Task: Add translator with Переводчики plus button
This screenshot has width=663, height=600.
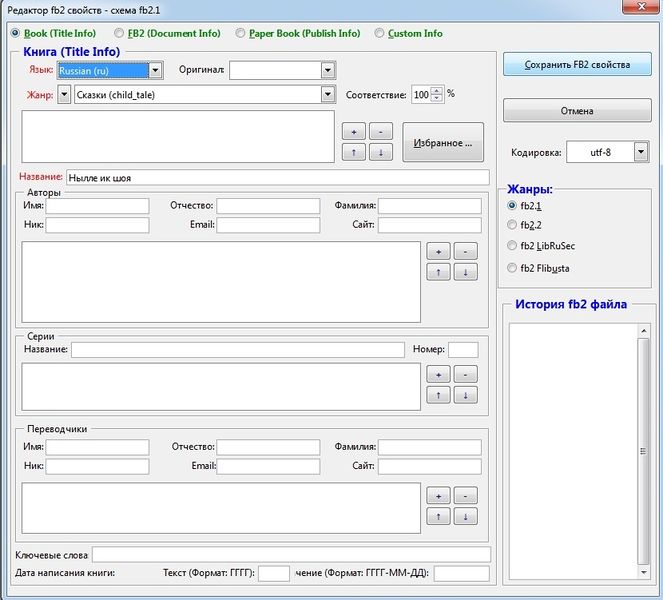Action: 438,496
